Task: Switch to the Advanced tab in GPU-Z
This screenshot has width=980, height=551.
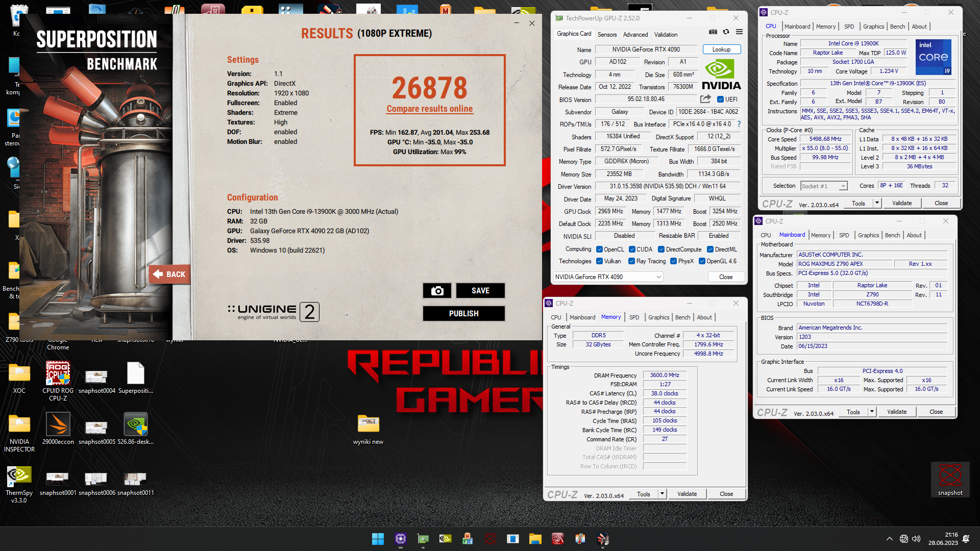Action: point(635,35)
